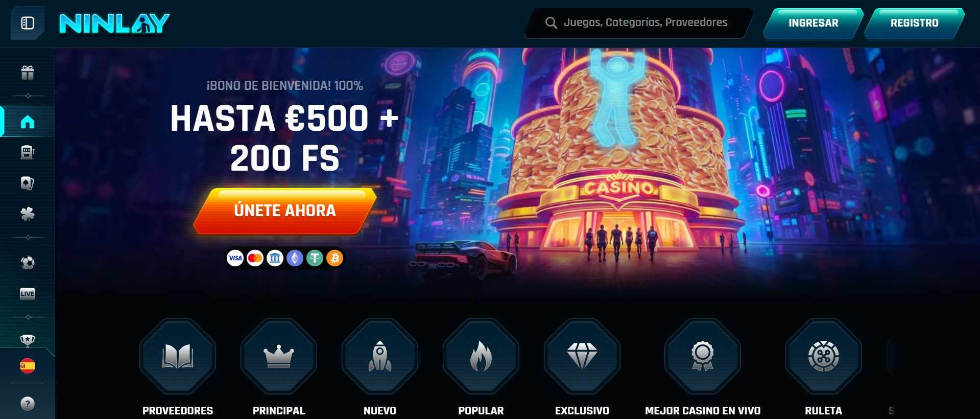Click the REGISTRO sign-up button
Image resolution: width=980 pixels, height=419 pixels.
click(x=914, y=23)
